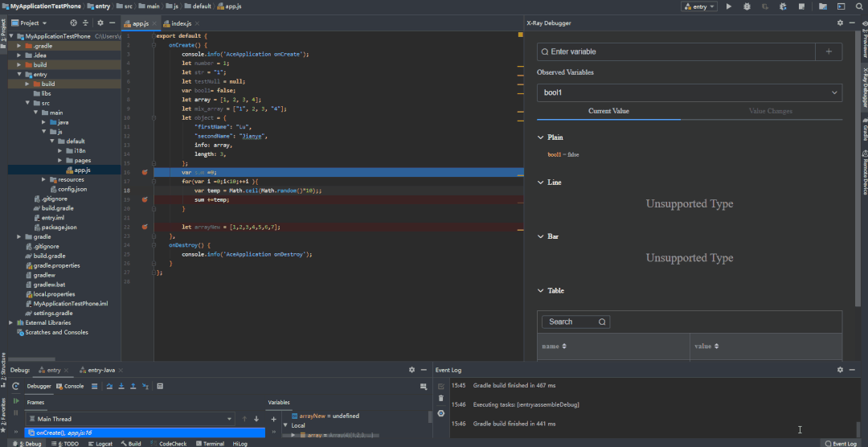Click the Resume Program icon in debug panel
Viewport: 868px width, 447px height.
tap(15, 401)
